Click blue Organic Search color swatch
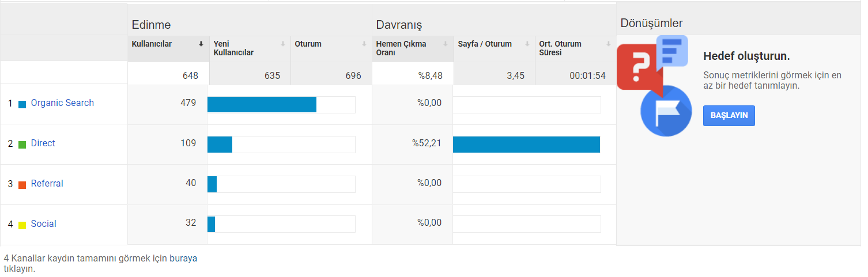Image resolution: width=868 pixels, height=277 pixels. tap(22, 104)
